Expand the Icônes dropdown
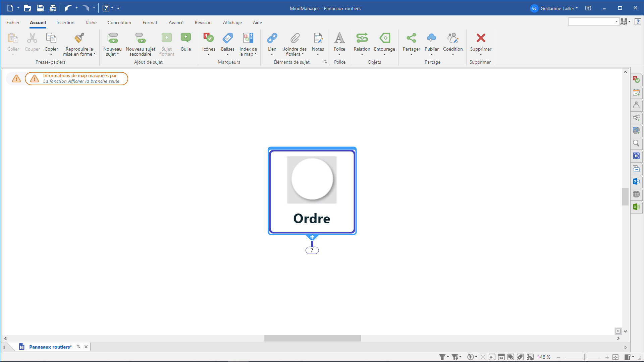This screenshot has width=644, height=362. pyautogui.click(x=208, y=54)
